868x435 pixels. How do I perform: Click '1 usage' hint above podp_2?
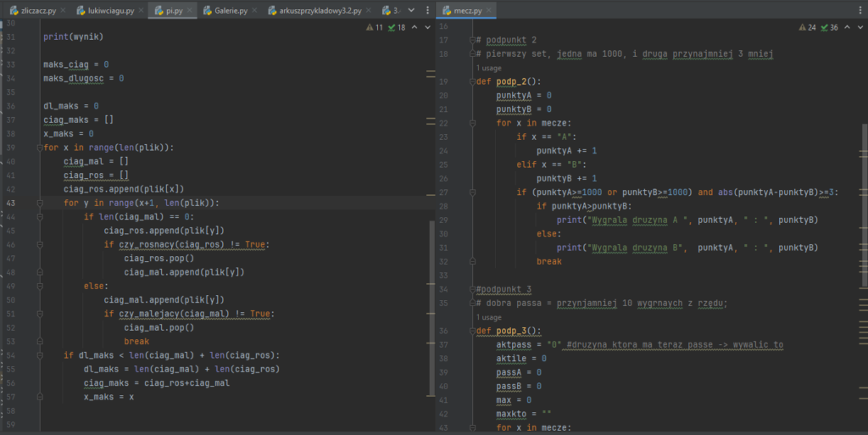pos(489,68)
